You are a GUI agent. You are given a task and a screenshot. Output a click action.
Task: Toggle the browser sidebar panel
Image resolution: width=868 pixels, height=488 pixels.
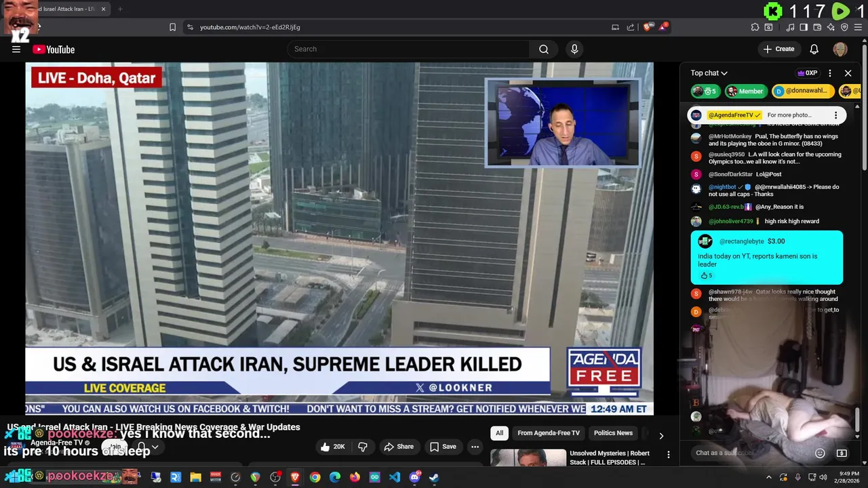pos(804,27)
